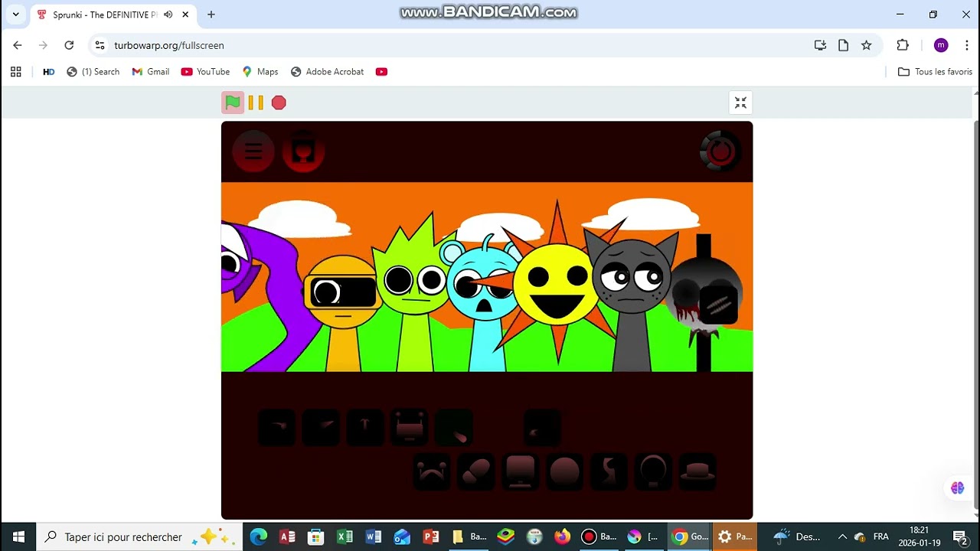Open the (1) Search bookmark
This screenshot has width=980, height=551.
(x=93, y=72)
